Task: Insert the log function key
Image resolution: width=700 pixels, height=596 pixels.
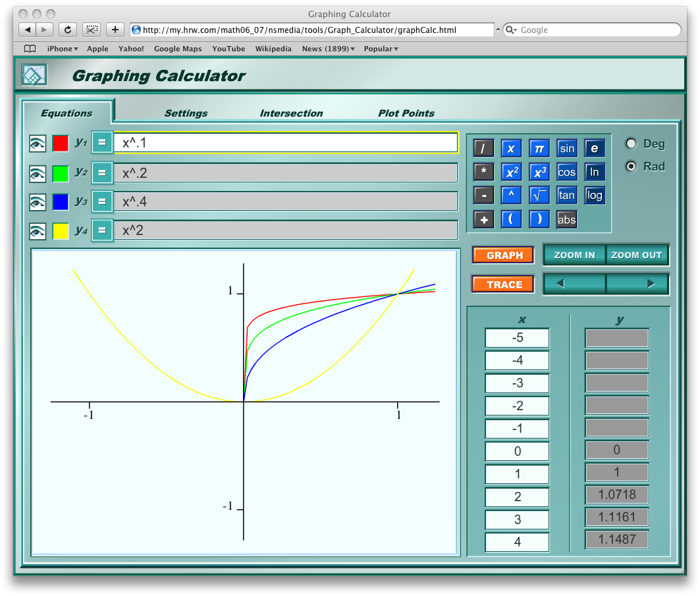Action: pyautogui.click(x=595, y=195)
